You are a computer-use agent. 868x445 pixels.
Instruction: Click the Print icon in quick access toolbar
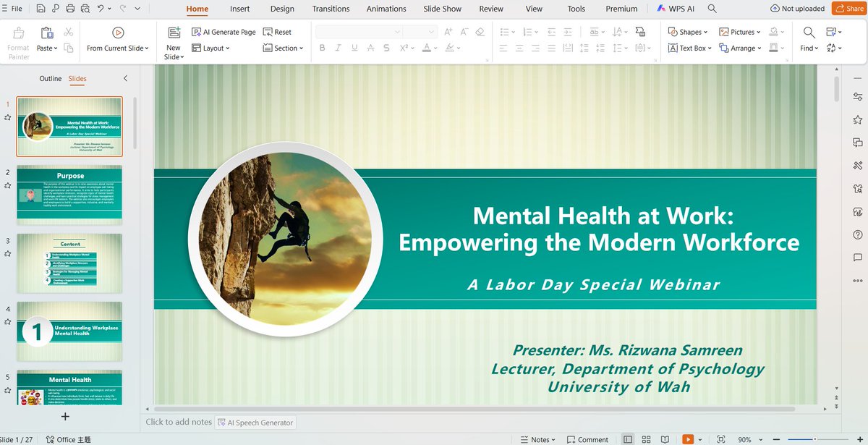pos(70,9)
